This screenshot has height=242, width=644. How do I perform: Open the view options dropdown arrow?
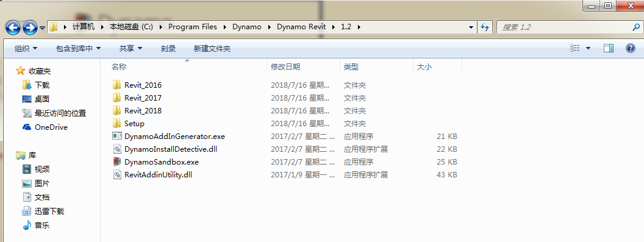(x=588, y=48)
